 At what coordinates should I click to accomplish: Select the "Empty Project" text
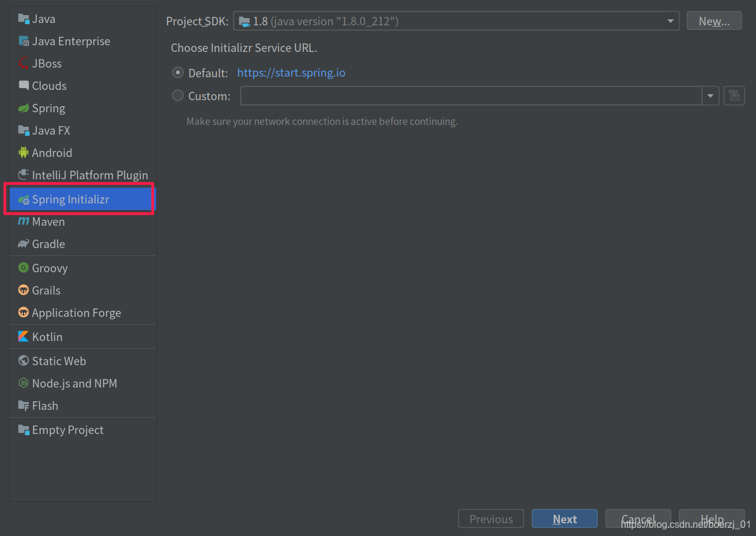click(x=68, y=430)
